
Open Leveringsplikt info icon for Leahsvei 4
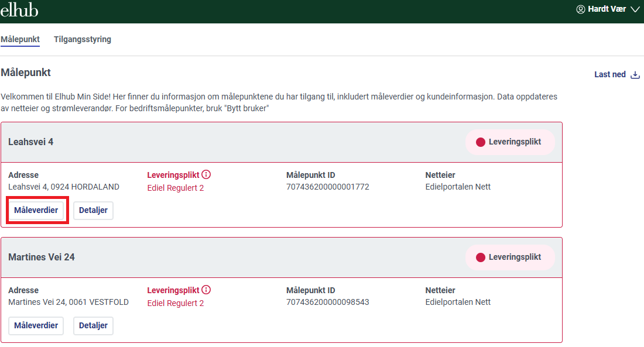click(x=206, y=174)
